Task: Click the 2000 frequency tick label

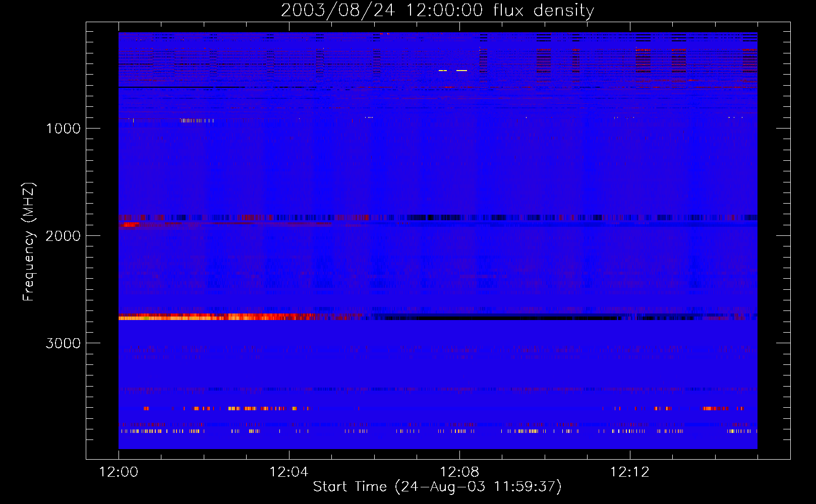Action: coord(63,236)
